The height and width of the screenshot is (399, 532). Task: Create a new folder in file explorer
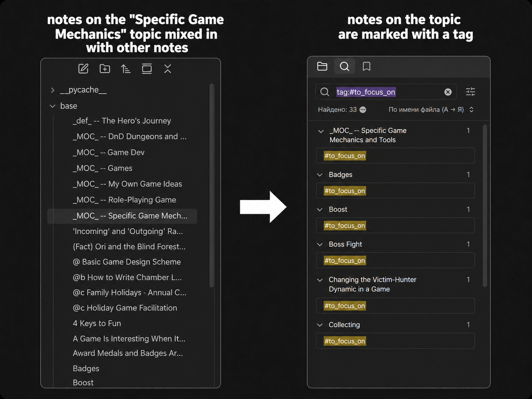pos(105,69)
